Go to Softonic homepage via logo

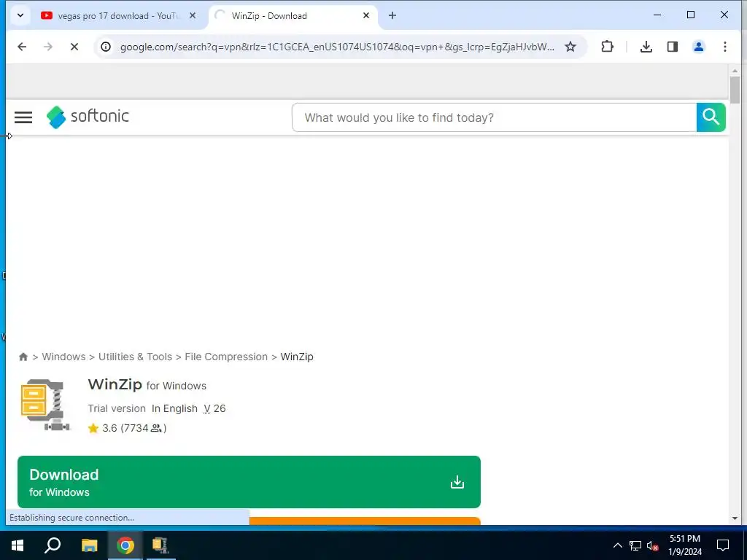coord(88,117)
